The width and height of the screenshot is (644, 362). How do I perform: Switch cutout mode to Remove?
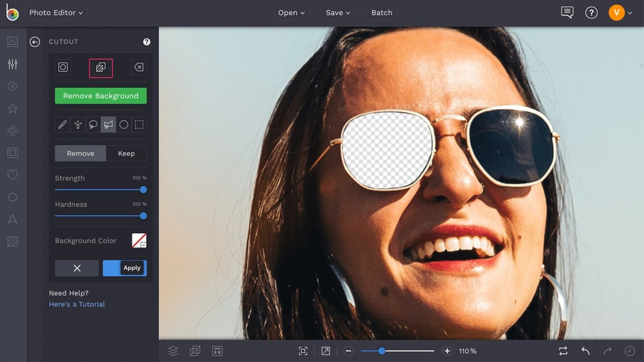pos(80,153)
